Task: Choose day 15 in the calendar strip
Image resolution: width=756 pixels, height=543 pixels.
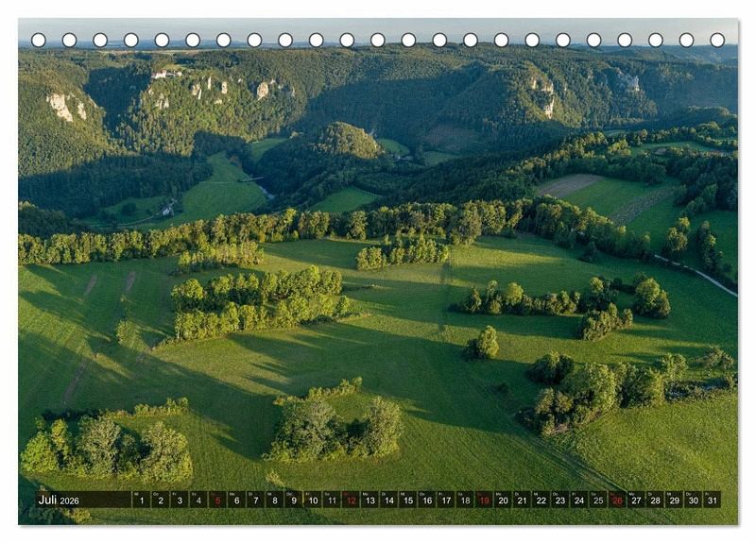Action: click(x=407, y=500)
